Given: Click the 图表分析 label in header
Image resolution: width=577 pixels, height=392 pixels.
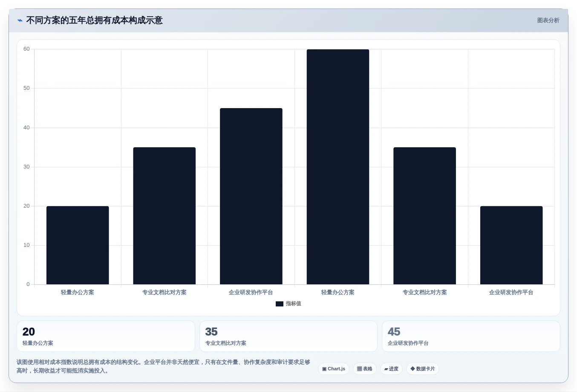Looking at the screenshot, I should [548, 20].
